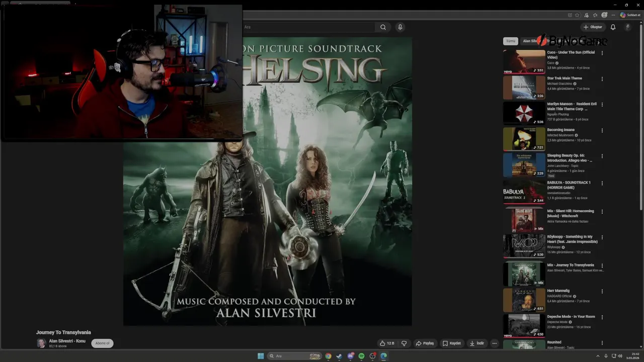Open the Depeche Mode - In Your Room title
Viewport: 644px width, 362px height.
point(571,317)
